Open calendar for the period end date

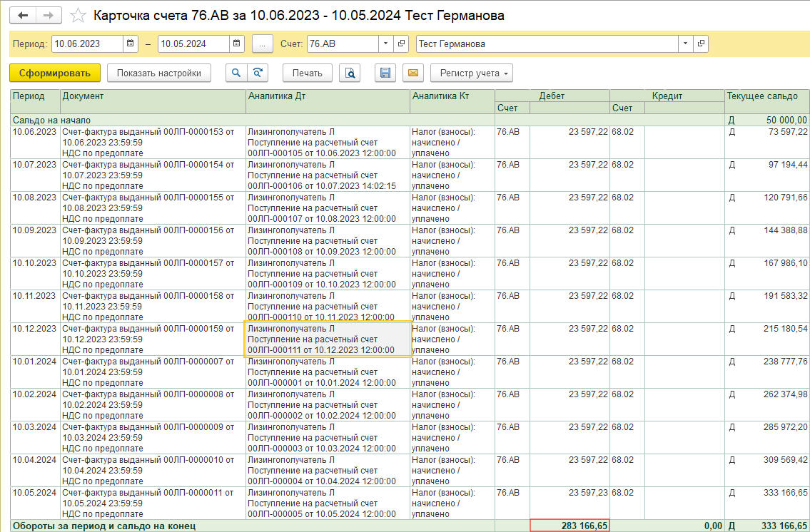pyautogui.click(x=236, y=44)
